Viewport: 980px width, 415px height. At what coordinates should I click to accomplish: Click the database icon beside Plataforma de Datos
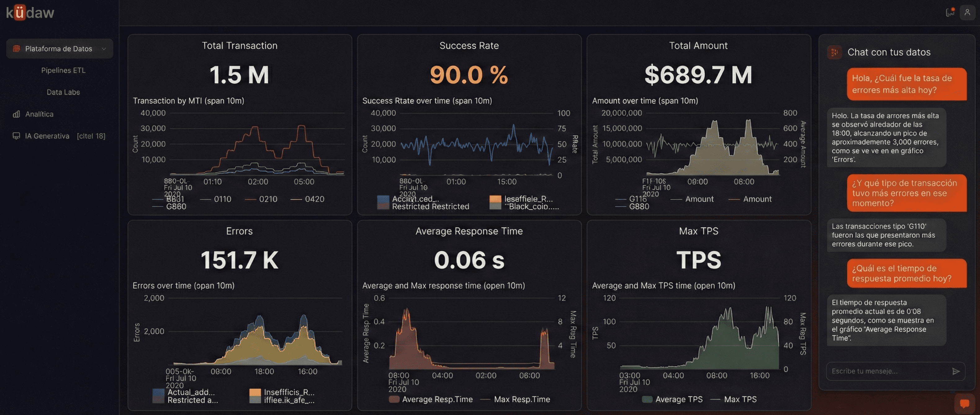[16, 48]
